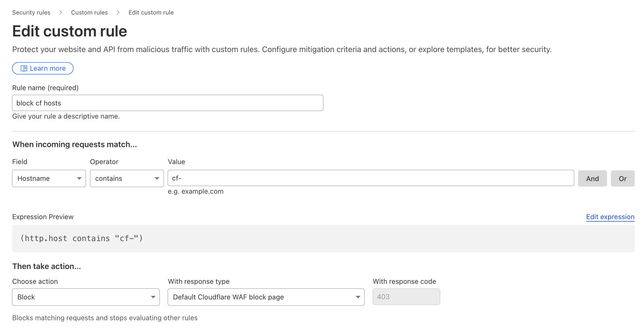Click arrow on response type selector

tap(358, 297)
